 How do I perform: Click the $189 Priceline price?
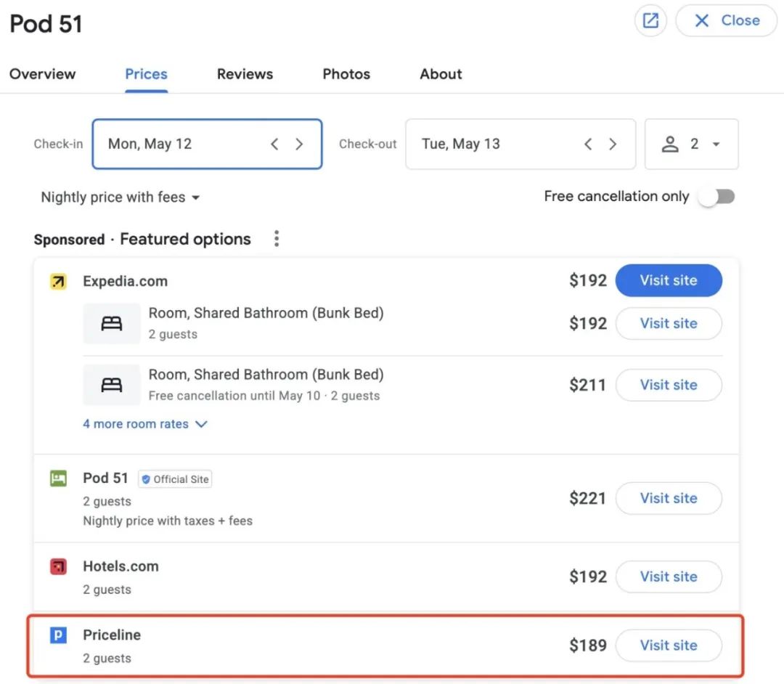pyautogui.click(x=588, y=645)
